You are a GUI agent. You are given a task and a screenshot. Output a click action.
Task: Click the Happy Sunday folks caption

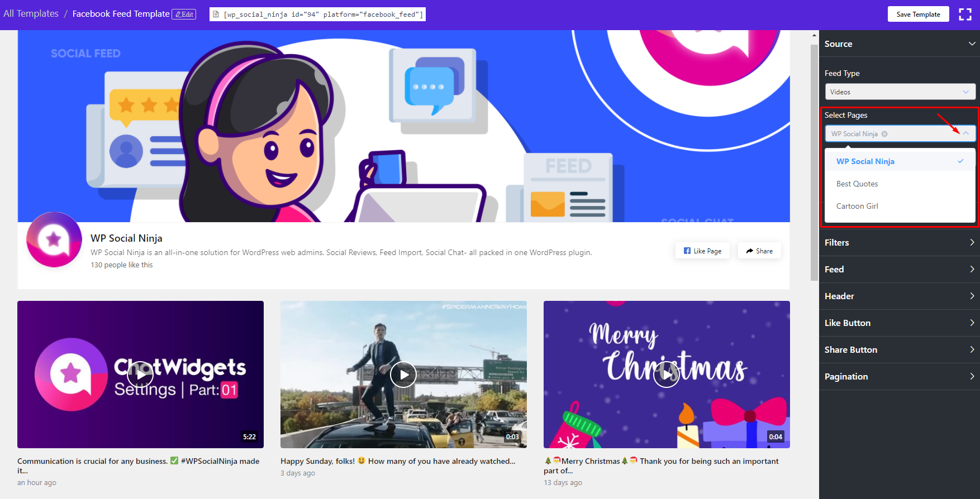pyautogui.click(x=398, y=461)
